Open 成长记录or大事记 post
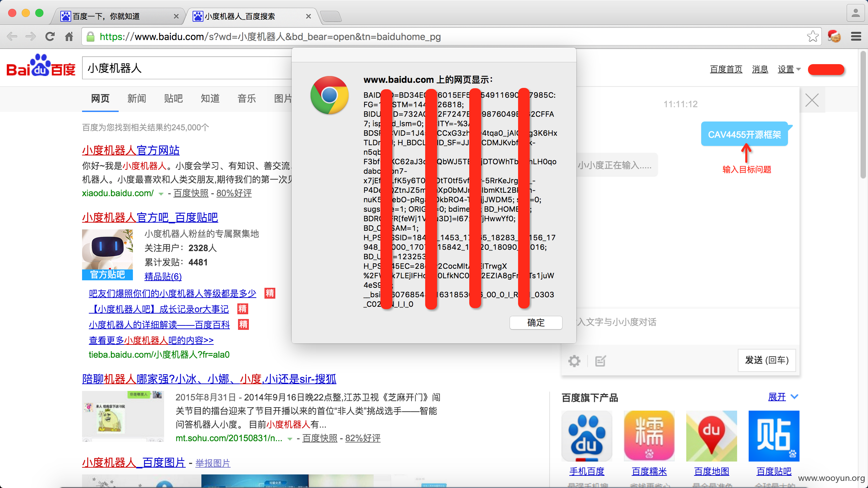Viewport: 868px width, 488px height. (x=159, y=309)
